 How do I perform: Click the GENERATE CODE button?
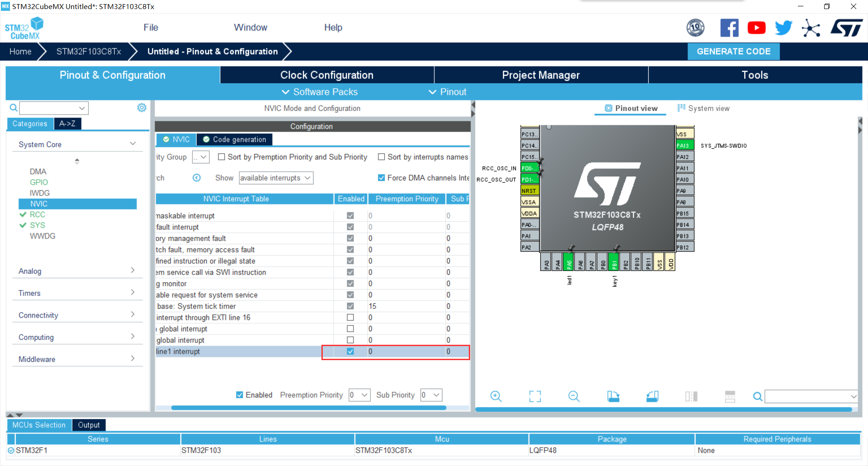click(x=733, y=52)
